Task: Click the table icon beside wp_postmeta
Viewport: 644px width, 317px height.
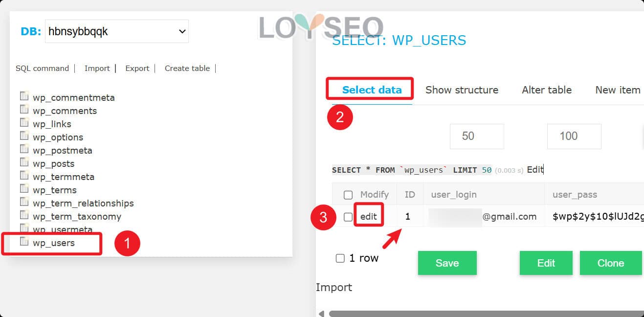Action: click(24, 149)
